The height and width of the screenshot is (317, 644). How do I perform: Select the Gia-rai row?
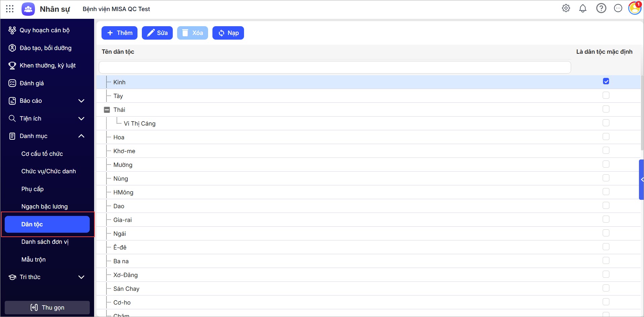(x=368, y=220)
